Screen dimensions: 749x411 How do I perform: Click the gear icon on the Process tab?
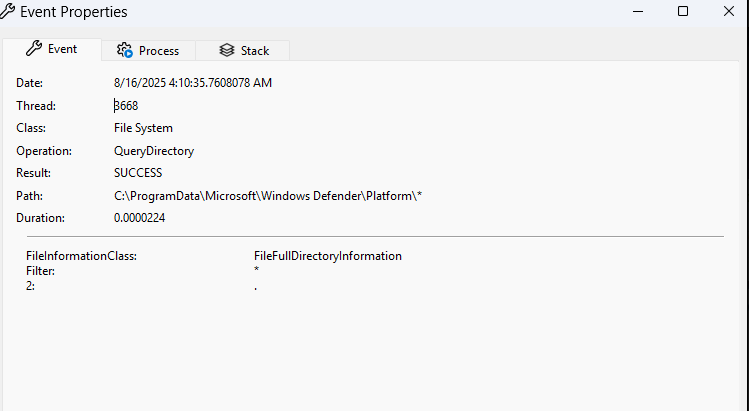(124, 50)
